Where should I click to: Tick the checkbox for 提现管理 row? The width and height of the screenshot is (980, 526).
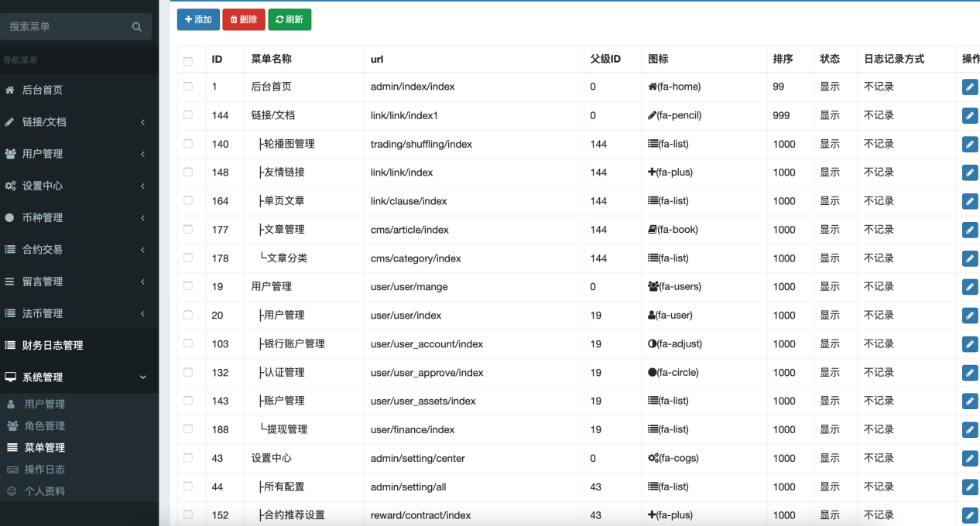pos(187,429)
